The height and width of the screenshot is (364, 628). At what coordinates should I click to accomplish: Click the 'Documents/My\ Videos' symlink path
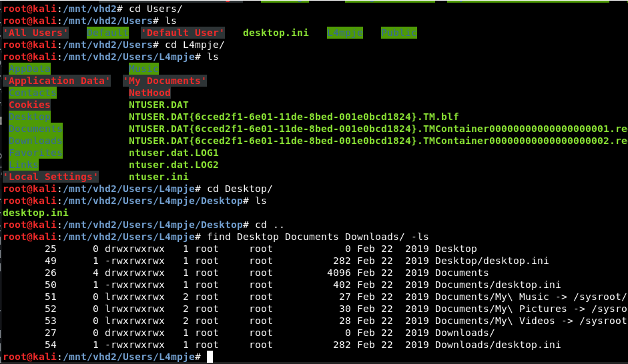pos(495,321)
